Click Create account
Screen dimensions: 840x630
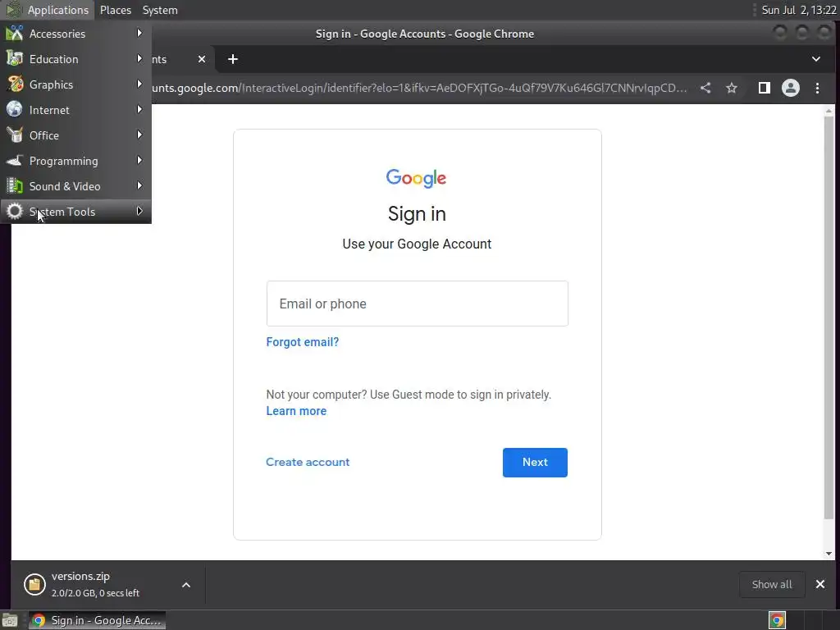[x=308, y=462]
